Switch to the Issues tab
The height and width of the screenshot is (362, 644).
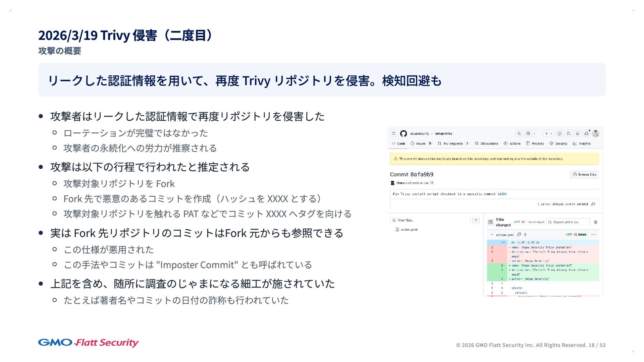[x=421, y=143]
